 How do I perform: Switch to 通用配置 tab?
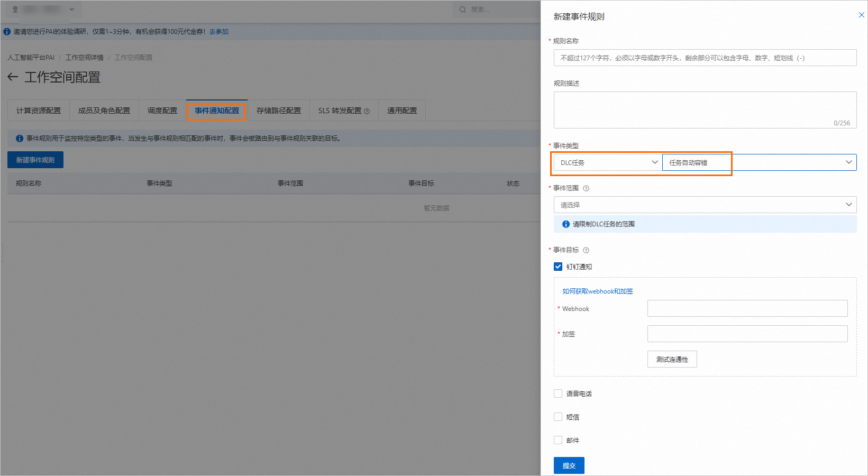(402, 111)
